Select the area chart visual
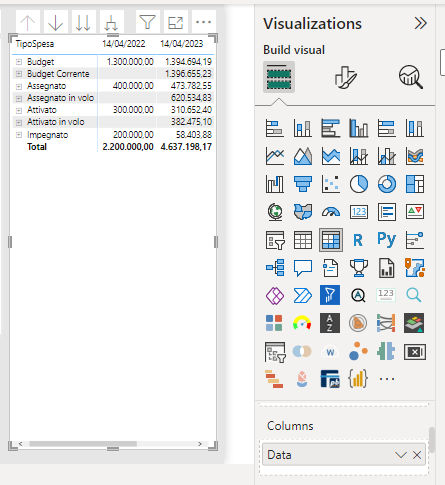 tap(303, 156)
